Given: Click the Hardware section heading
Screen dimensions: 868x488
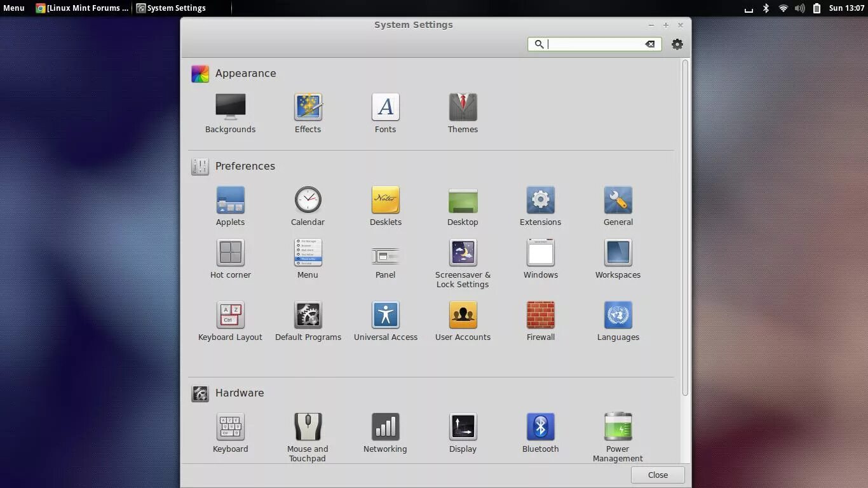Looking at the screenshot, I should [x=239, y=393].
